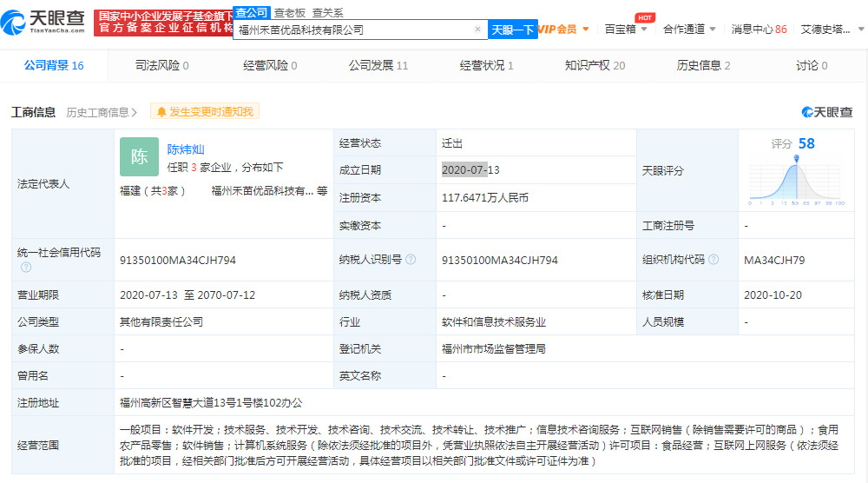
Task: Click the registered address 福州高新区智慧大道13号
Action: [x=210, y=403]
